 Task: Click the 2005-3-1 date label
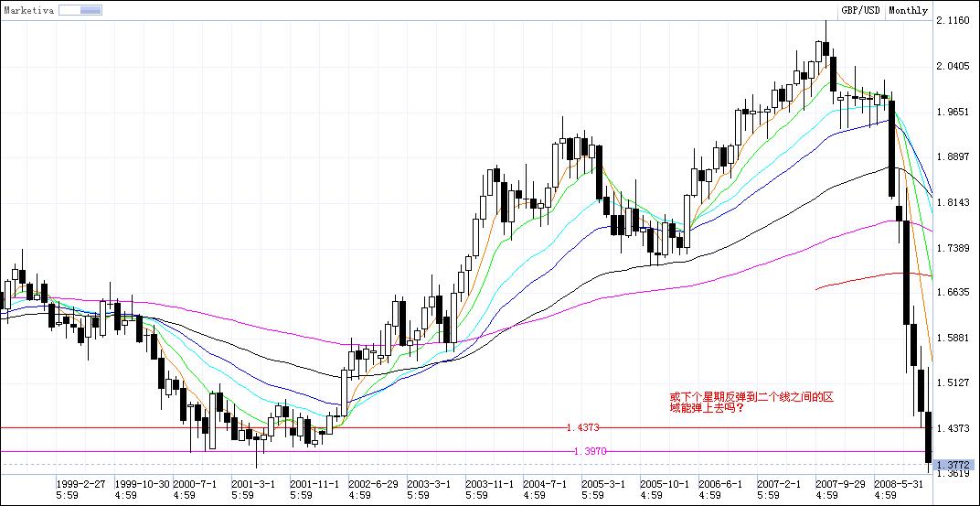point(603,484)
